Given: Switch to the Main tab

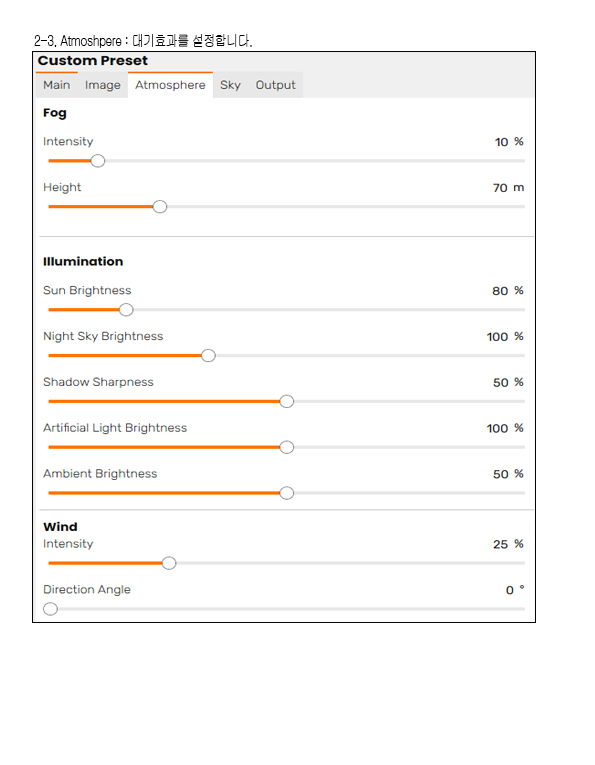Looking at the screenshot, I should 57,85.
